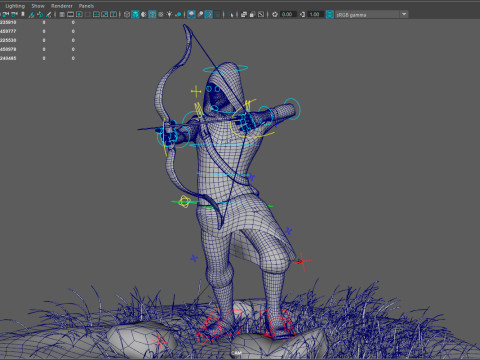The image size is (480, 360).
Task: Enable the 2D Pan/Zoom tool
Action: point(40,14)
